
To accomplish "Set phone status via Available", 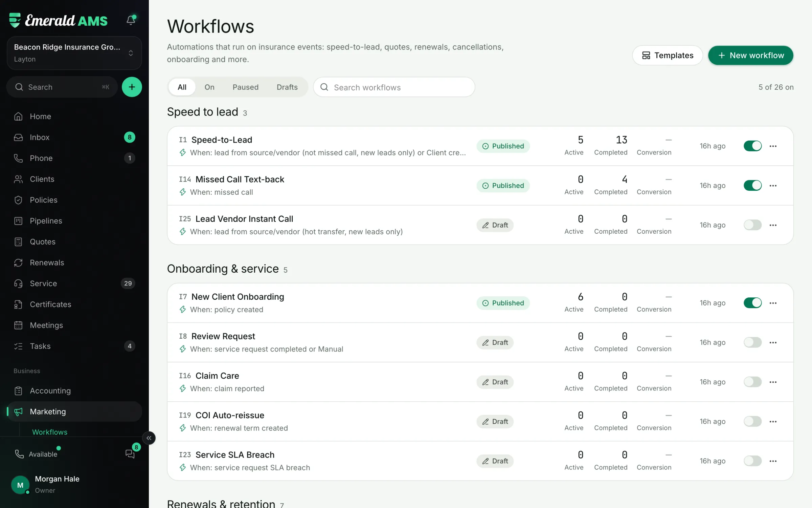I will pyautogui.click(x=37, y=454).
